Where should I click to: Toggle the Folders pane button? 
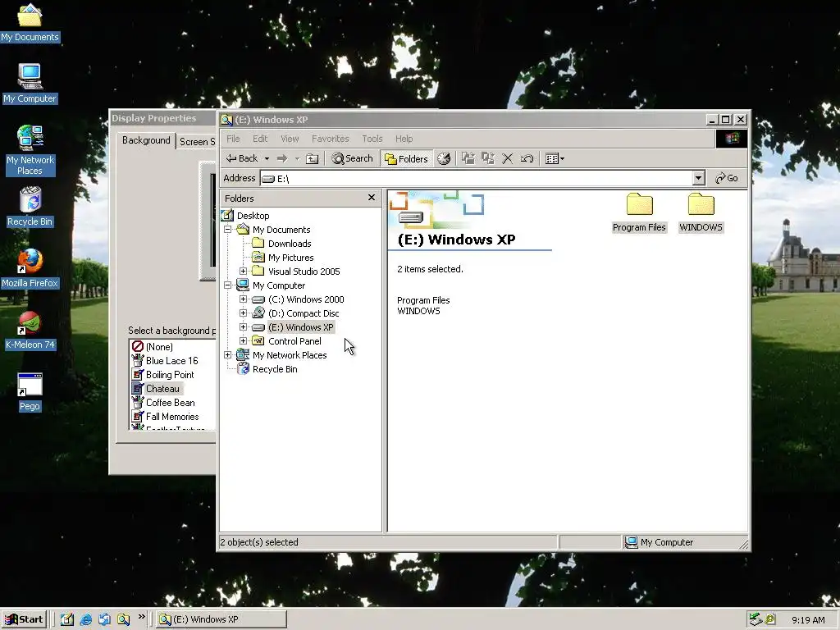(x=407, y=158)
